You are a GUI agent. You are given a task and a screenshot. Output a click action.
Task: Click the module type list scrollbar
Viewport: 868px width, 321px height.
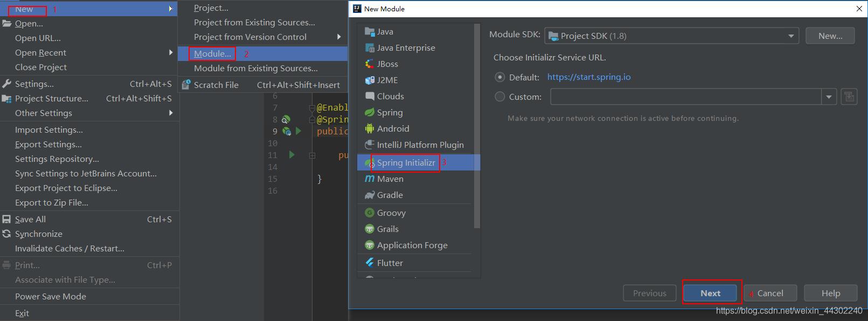pyautogui.click(x=477, y=126)
